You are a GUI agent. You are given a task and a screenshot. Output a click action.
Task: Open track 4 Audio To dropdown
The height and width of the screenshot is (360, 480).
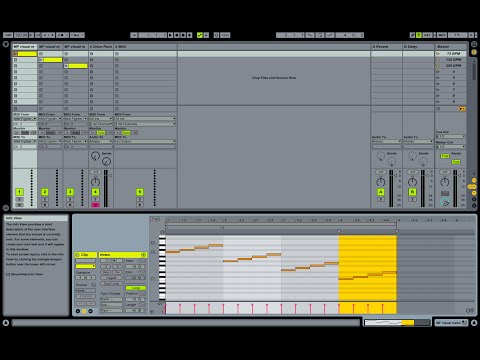101,141
